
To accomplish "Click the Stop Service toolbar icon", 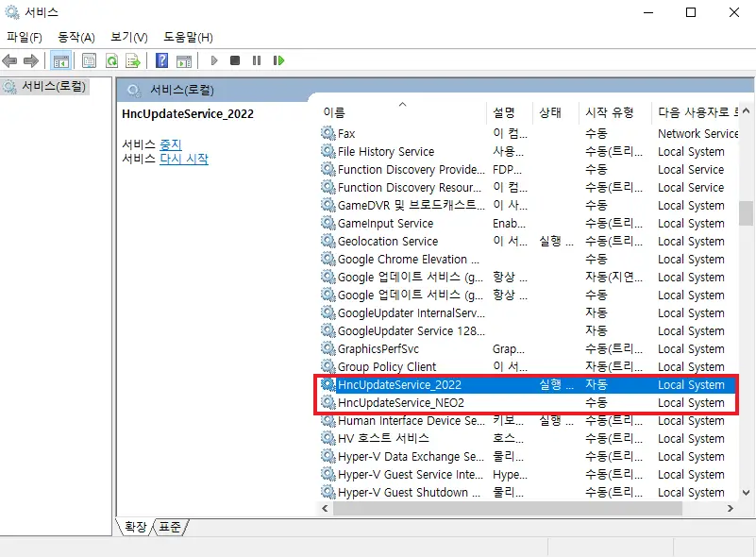I will (234, 60).
